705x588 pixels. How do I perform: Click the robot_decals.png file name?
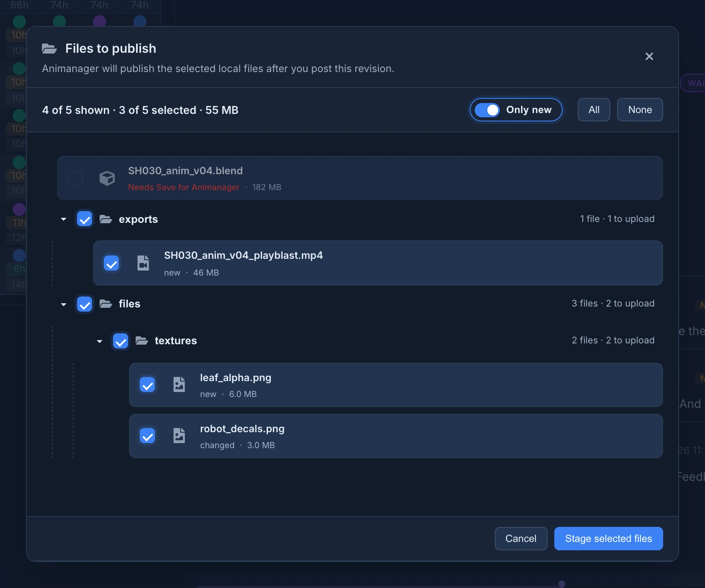(242, 429)
